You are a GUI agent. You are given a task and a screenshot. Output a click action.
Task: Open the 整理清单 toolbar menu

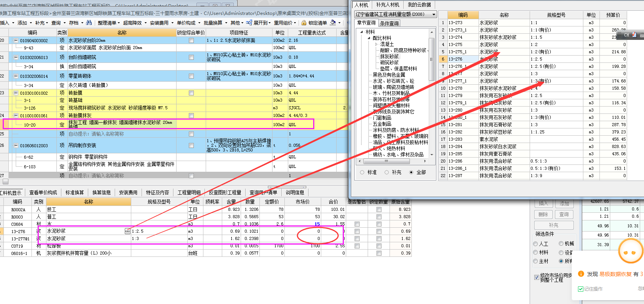pos(109,23)
